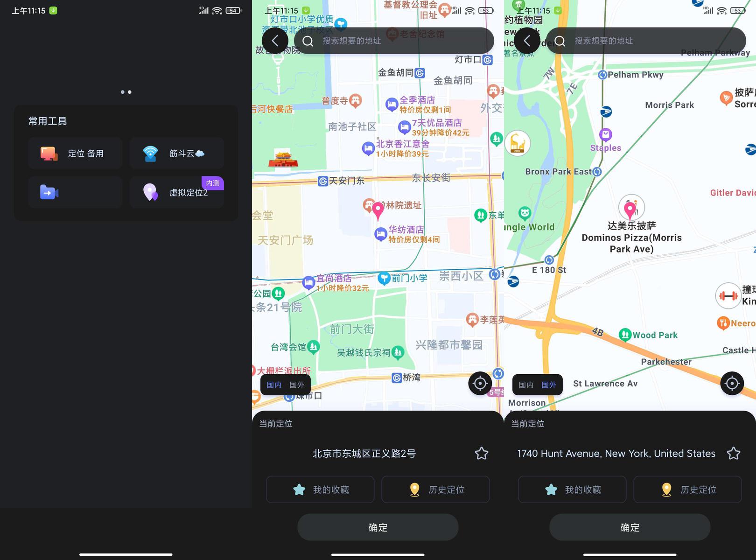The image size is (756, 560).
Task: Favorite the 1740 Hunt Avenue address
Action: tap(734, 453)
